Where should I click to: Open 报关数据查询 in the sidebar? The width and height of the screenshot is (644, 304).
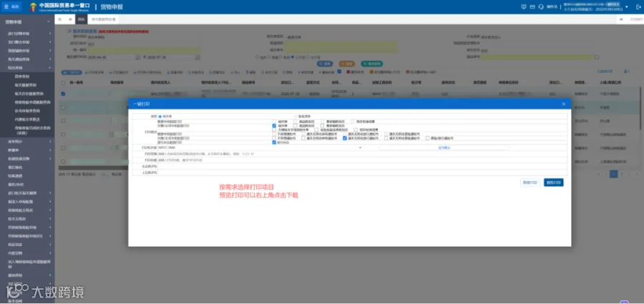(25, 85)
